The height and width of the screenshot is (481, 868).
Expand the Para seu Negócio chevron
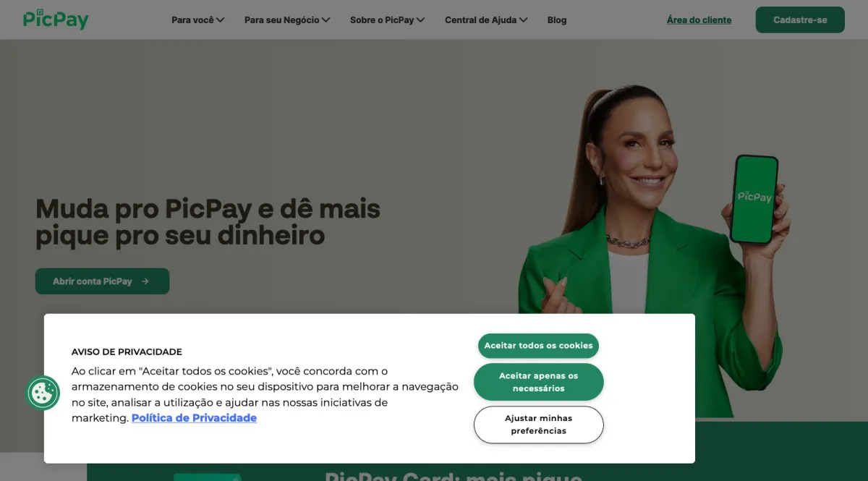pos(325,20)
